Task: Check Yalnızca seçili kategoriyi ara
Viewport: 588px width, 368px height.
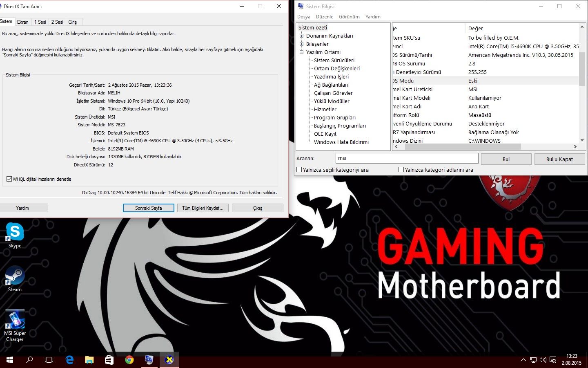Action: pos(299,170)
